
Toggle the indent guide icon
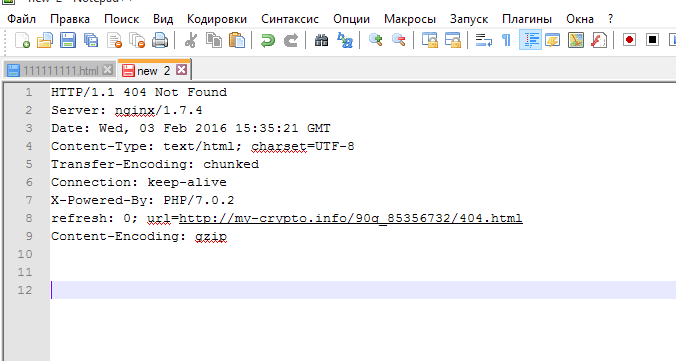point(530,40)
